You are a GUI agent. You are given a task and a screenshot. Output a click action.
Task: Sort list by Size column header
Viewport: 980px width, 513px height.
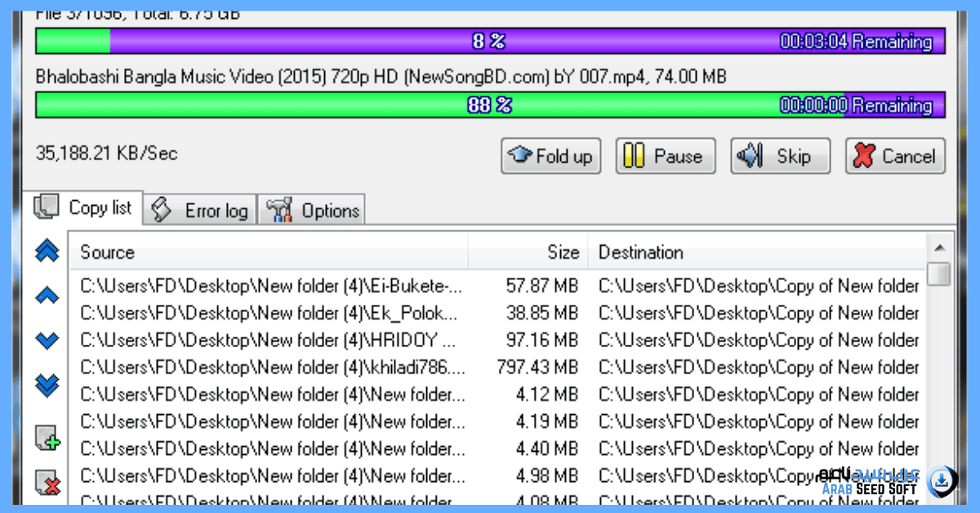(x=528, y=252)
